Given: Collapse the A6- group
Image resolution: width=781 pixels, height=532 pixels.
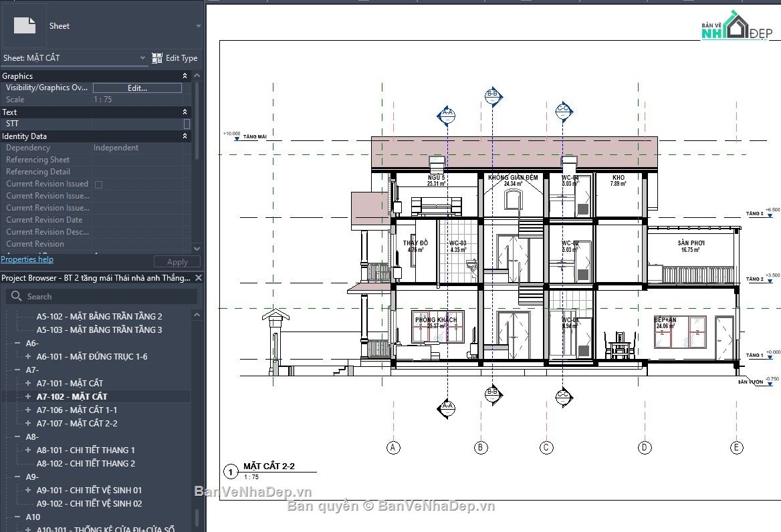Looking at the screenshot, I should tap(17, 343).
